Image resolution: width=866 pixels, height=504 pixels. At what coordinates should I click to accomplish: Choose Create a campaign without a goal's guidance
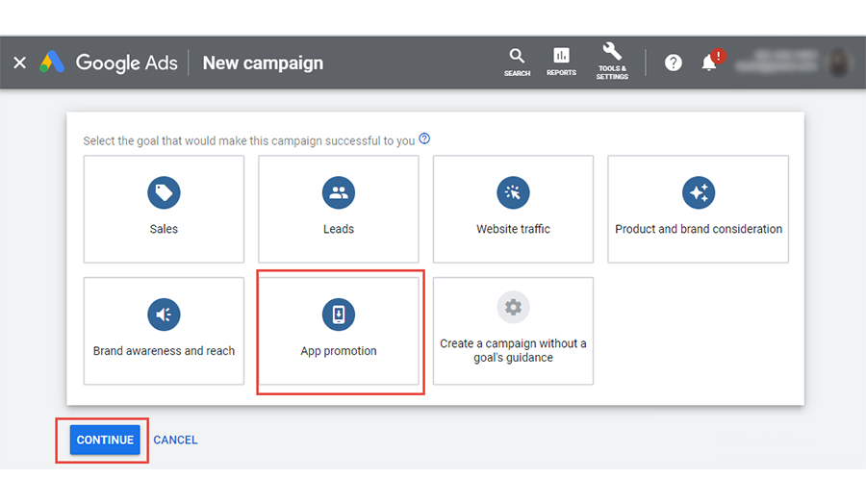513,331
